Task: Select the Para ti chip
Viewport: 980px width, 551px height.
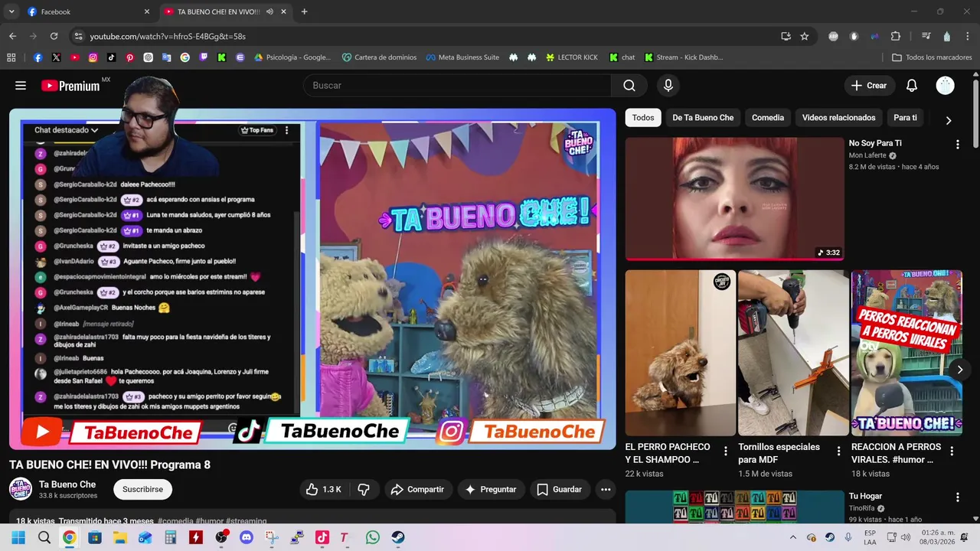Action: [905, 118]
